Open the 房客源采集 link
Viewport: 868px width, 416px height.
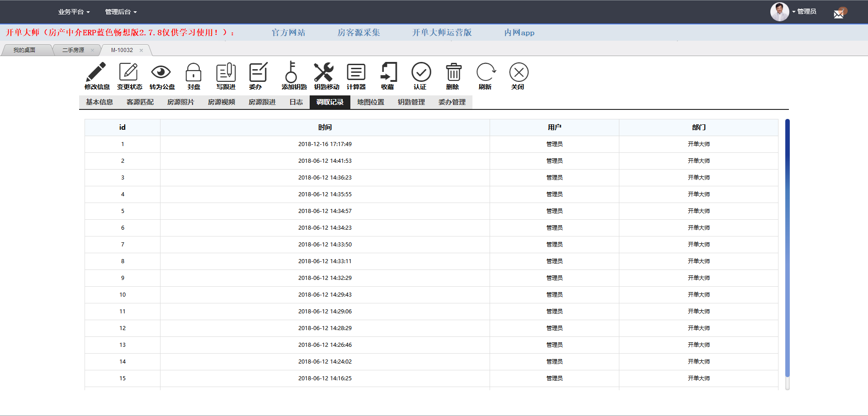coord(359,33)
